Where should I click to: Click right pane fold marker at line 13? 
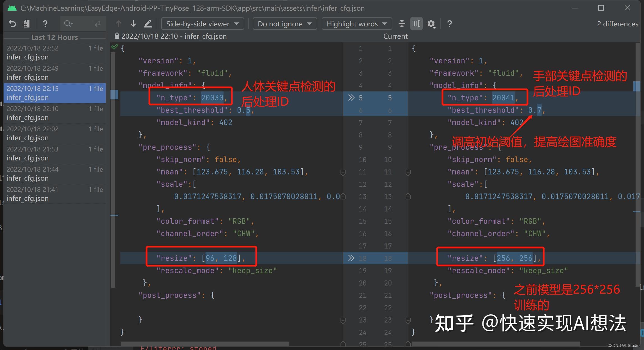[408, 196]
